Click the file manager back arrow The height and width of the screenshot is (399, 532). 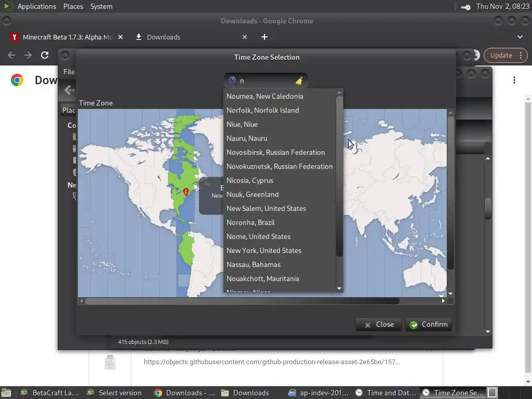[69, 90]
